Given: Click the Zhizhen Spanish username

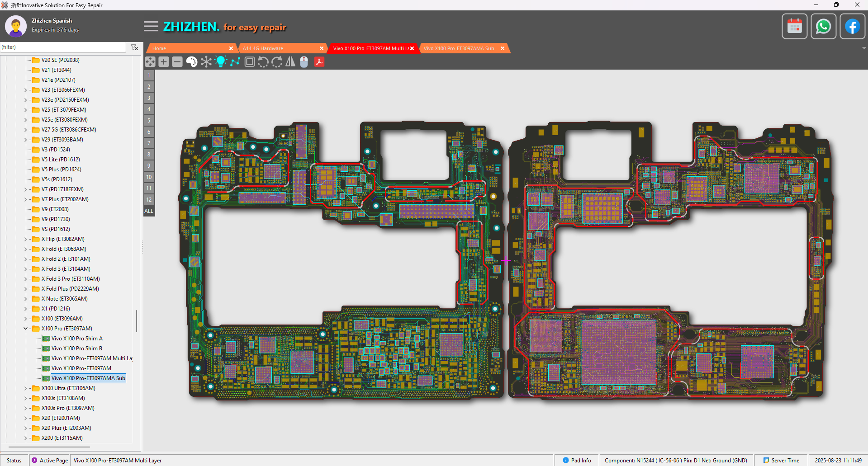Looking at the screenshot, I should [x=52, y=21].
